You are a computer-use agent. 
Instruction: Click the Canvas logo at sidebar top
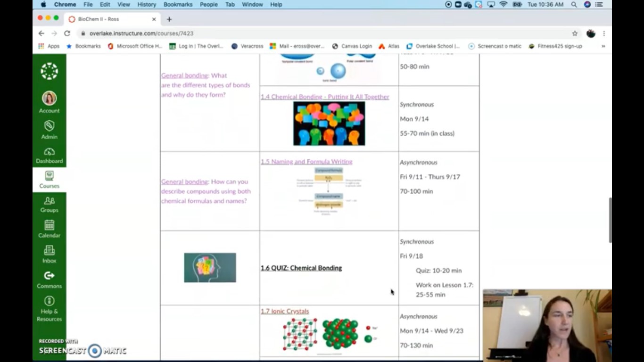pos(49,71)
